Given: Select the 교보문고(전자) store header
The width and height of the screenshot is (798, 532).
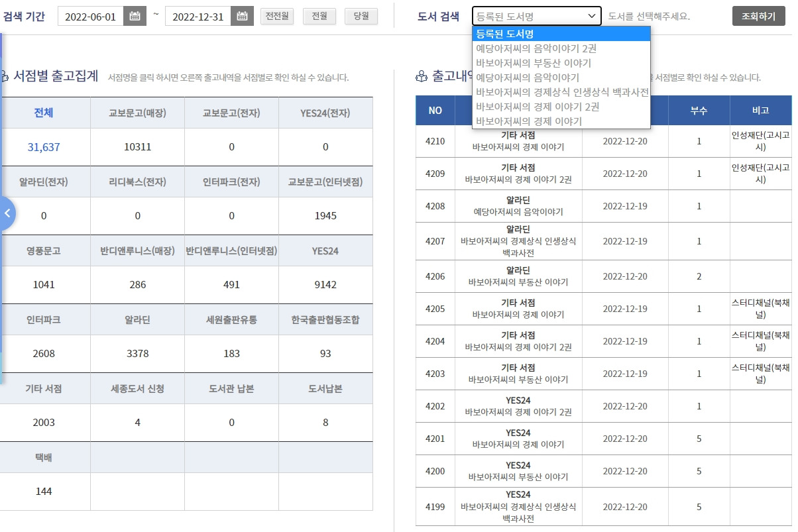Looking at the screenshot, I should (231, 113).
